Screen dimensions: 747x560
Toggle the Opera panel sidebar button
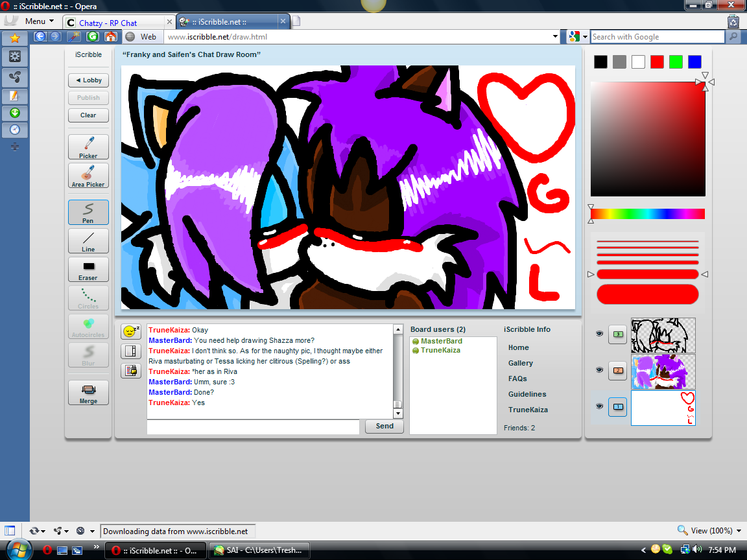tap(10, 530)
